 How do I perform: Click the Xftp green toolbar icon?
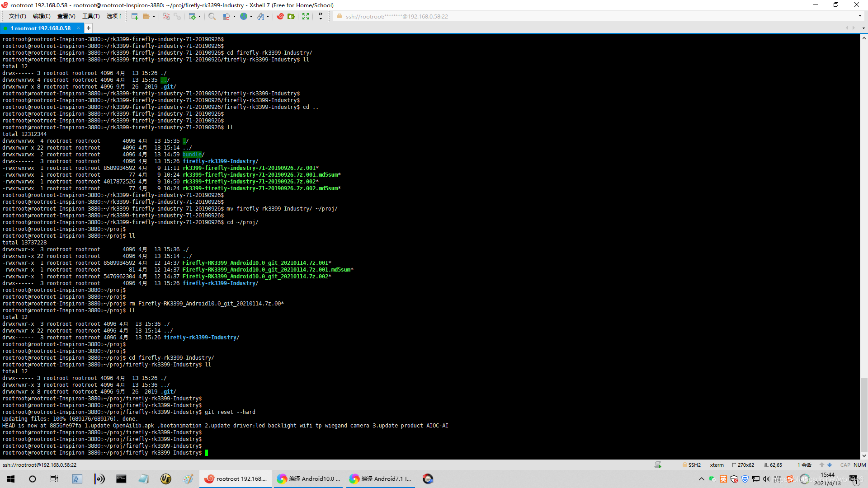291,16
